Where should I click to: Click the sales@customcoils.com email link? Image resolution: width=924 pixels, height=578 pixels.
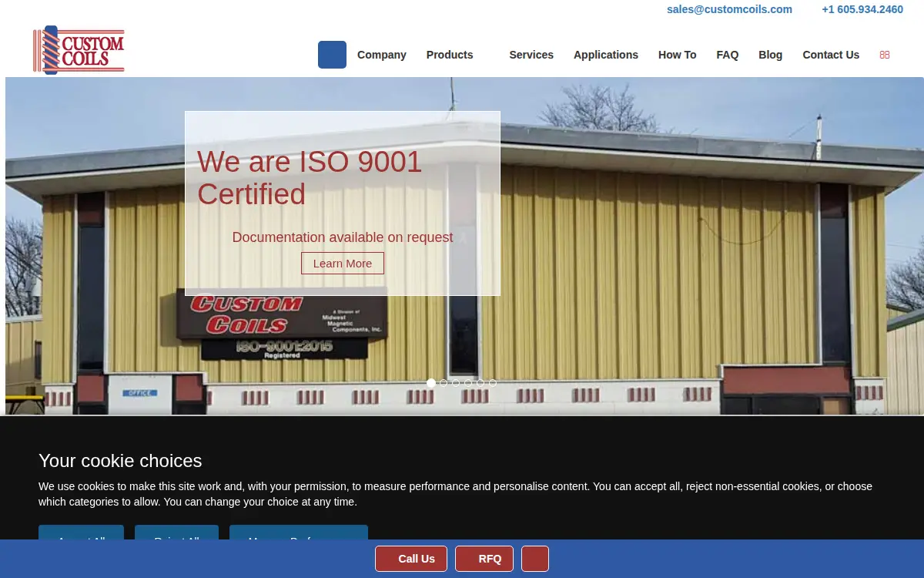click(x=729, y=9)
